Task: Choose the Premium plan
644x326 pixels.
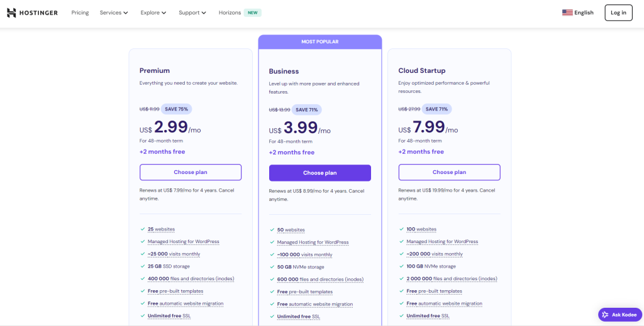Action: (x=190, y=172)
